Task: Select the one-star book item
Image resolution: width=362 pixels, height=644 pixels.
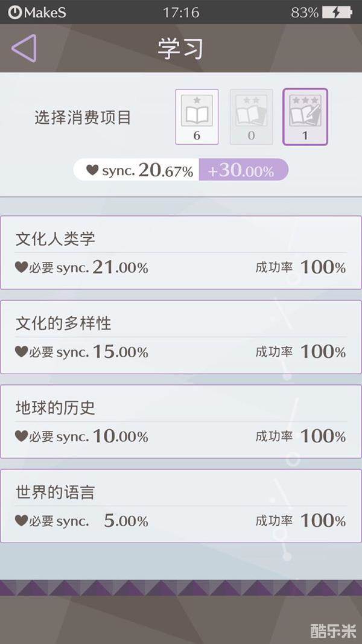Action: [197, 116]
